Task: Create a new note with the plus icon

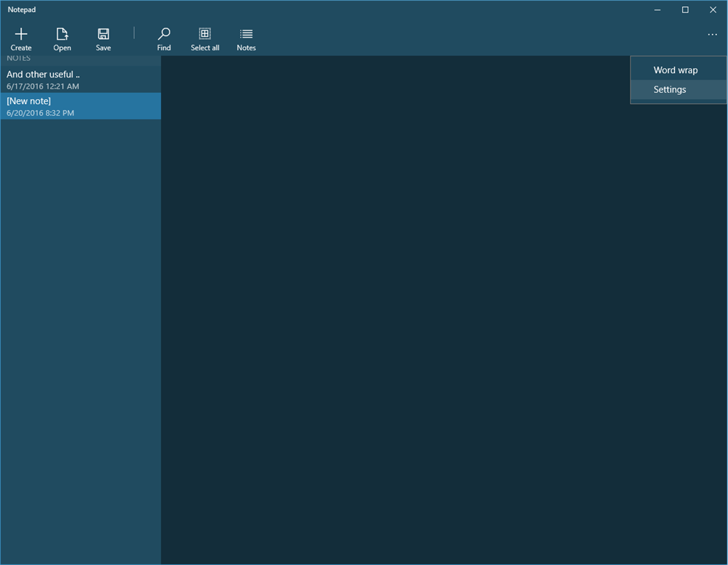Action: tap(21, 34)
